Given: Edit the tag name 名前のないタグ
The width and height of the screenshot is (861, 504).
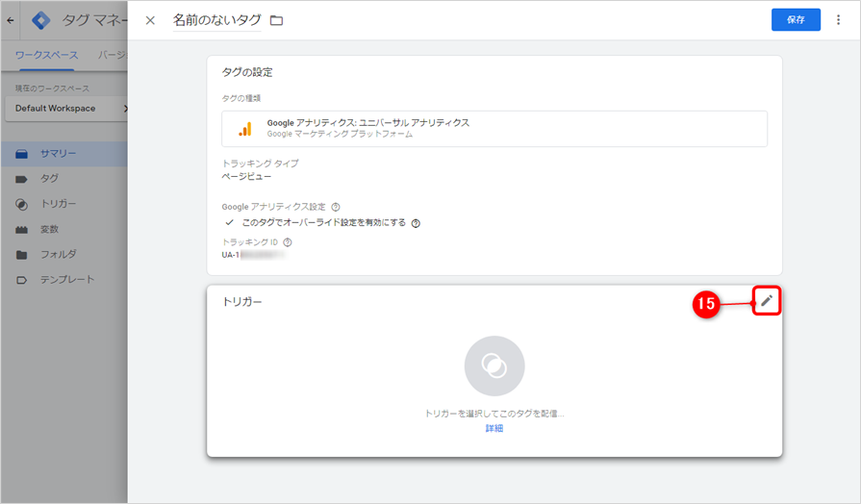Looking at the screenshot, I should 216,20.
